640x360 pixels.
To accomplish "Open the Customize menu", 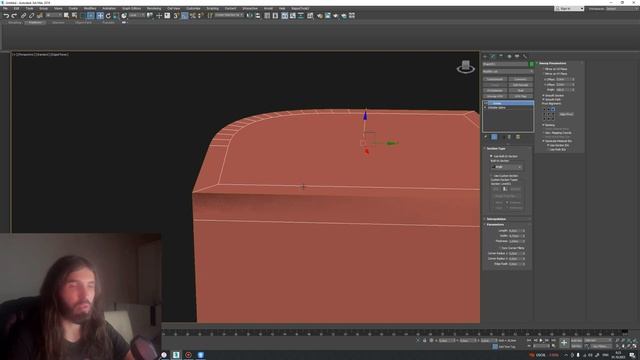I will (x=193, y=8).
